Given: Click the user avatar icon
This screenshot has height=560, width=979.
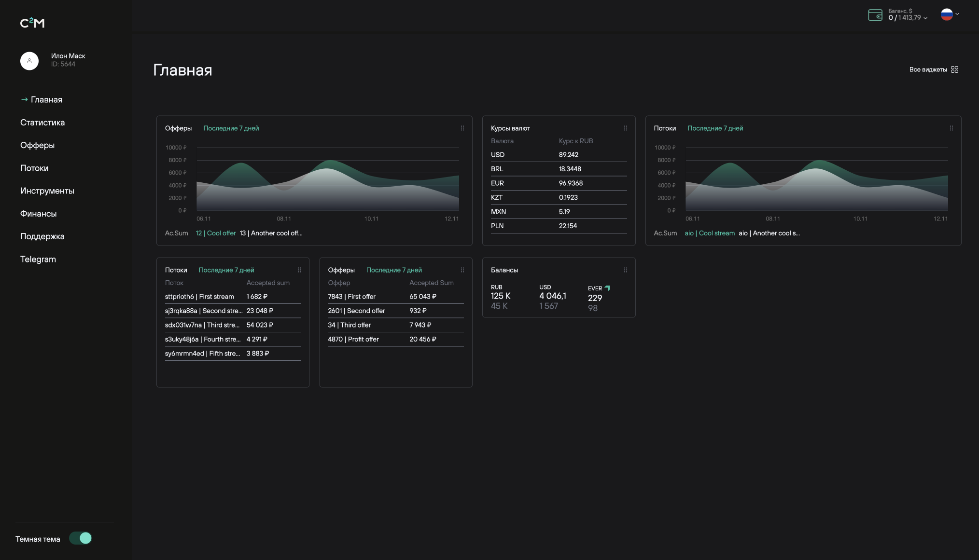Looking at the screenshot, I should (x=29, y=61).
